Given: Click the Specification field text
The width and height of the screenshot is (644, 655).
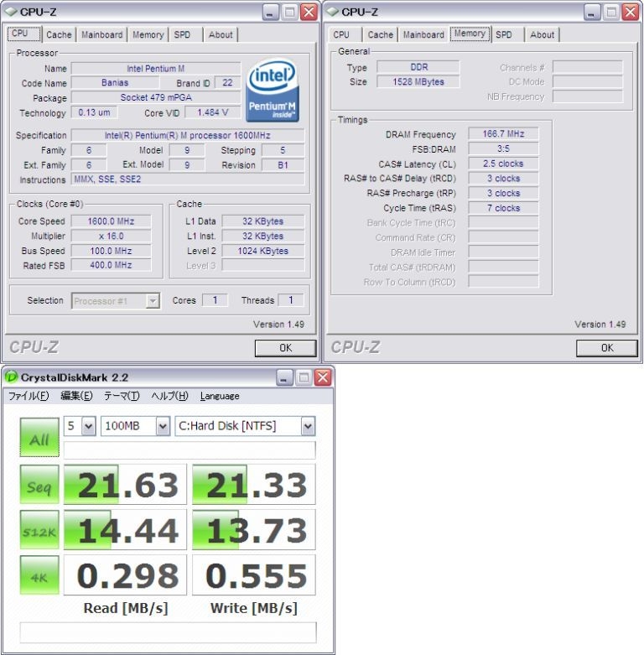Looking at the screenshot, I should pos(188,135).
